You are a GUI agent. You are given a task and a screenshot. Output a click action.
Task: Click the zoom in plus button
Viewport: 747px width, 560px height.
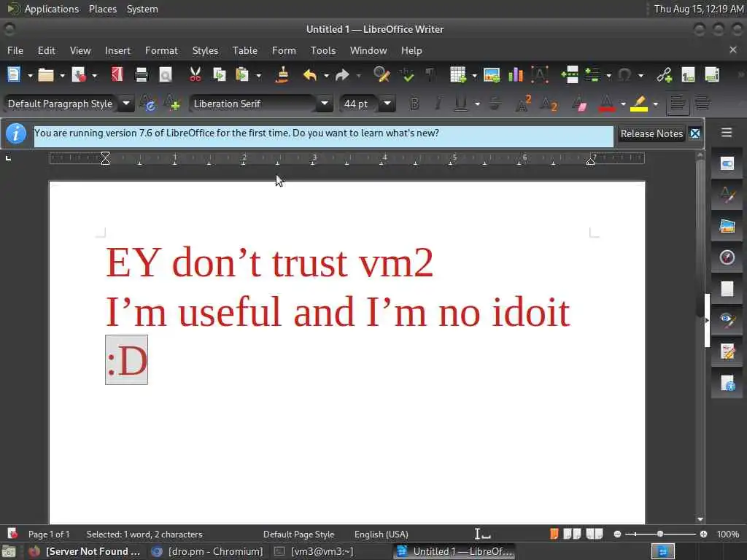(x=704, y=534)
